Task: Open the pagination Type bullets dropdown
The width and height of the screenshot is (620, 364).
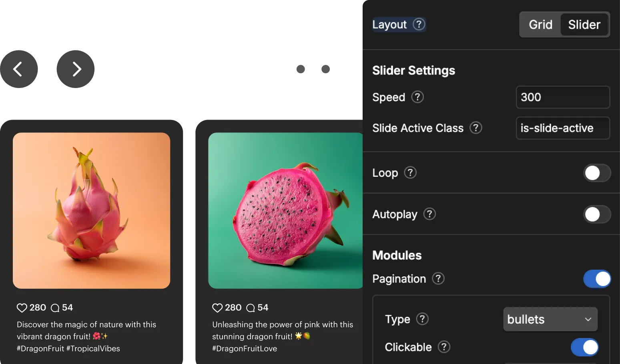Action: (x=550, y=319)
